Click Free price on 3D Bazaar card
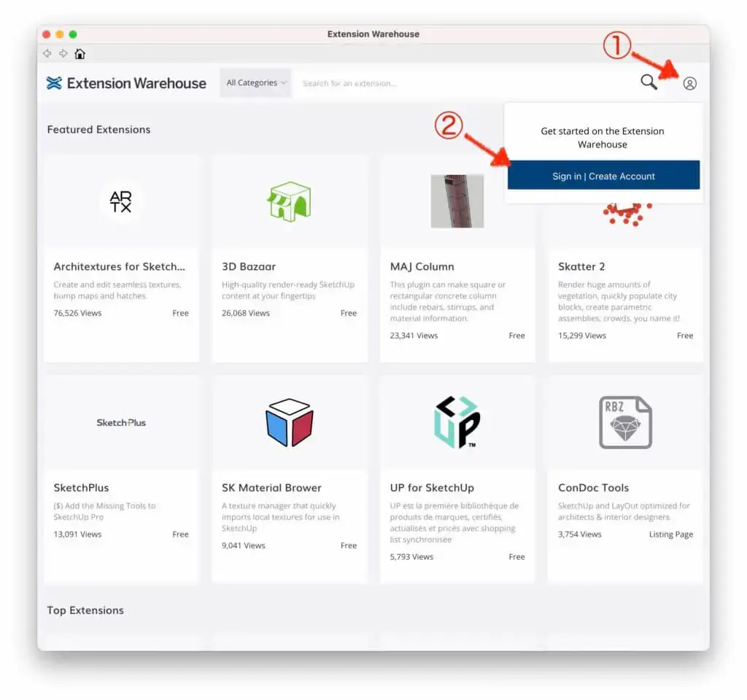 (349, 313)
